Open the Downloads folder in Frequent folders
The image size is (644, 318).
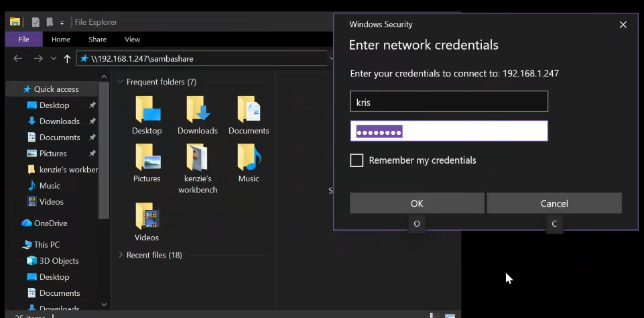click(198, 111)
